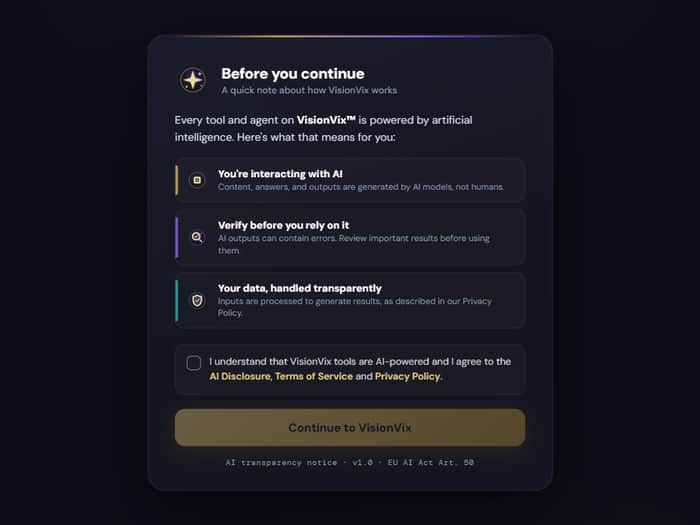Open the AI Disclosure link
700x525 pixels.
240,376
